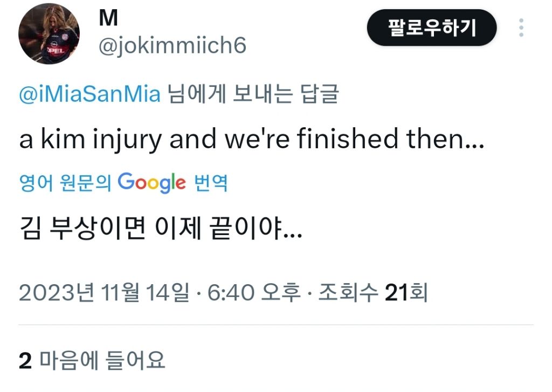The image size is (552, 392).
Task: Click the date 2023년 11월 14일
Action: coord(104,293)
